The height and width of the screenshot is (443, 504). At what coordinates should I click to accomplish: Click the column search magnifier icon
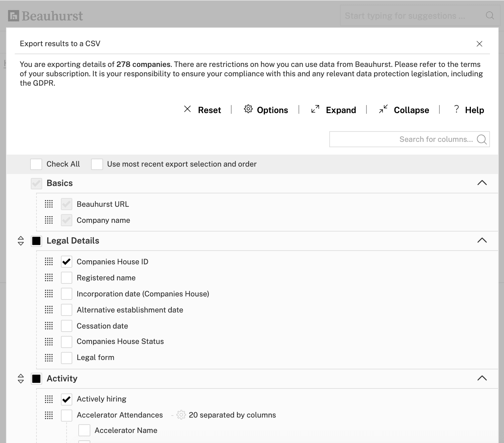[x=482, y=139]
